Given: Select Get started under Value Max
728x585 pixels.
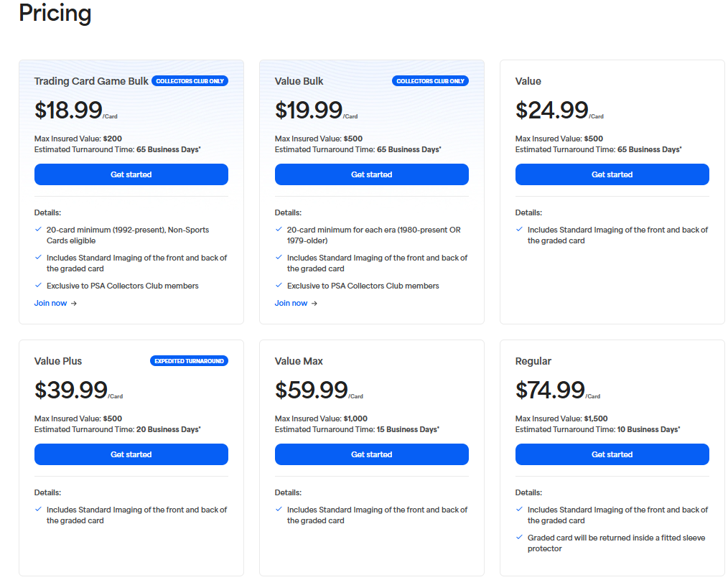Looking at the screenshot, I should 371,454.
